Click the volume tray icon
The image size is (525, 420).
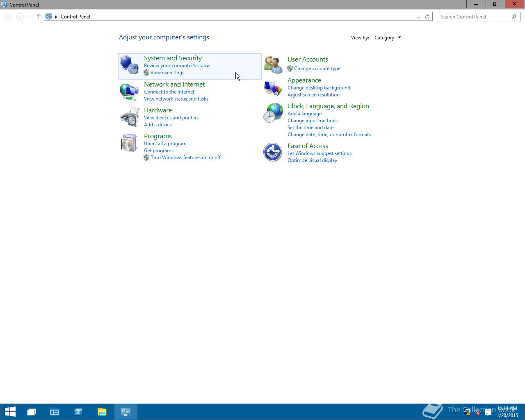(477, 413)
